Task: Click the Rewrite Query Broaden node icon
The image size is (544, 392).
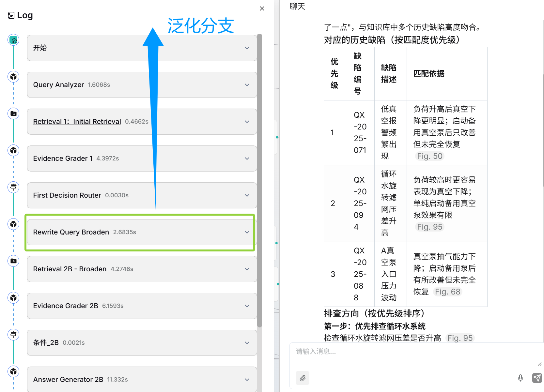Action: point(13,224)
